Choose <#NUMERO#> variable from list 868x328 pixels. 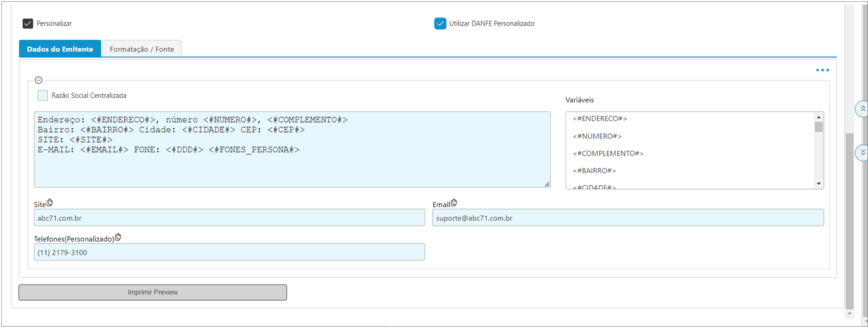tap(597, 136)
